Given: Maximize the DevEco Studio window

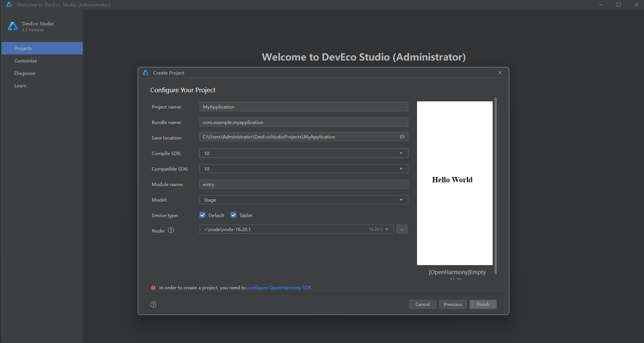Looking at the screenshot, I should click(x=619, y=5).
